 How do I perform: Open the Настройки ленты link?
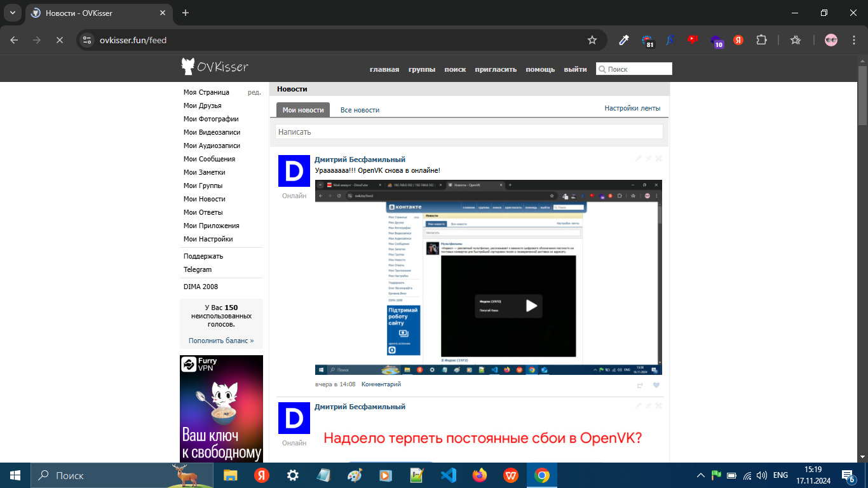(x=632, y=108)
